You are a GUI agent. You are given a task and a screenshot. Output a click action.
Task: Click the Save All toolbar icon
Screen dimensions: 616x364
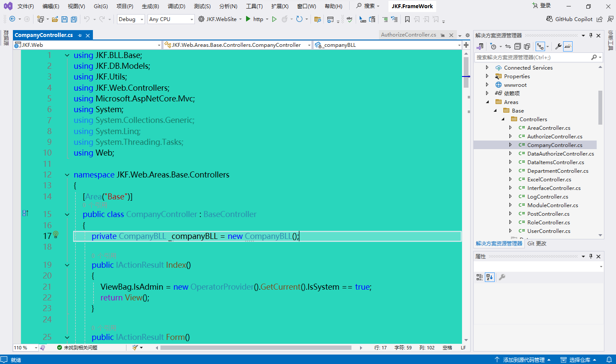pos(74,19)
